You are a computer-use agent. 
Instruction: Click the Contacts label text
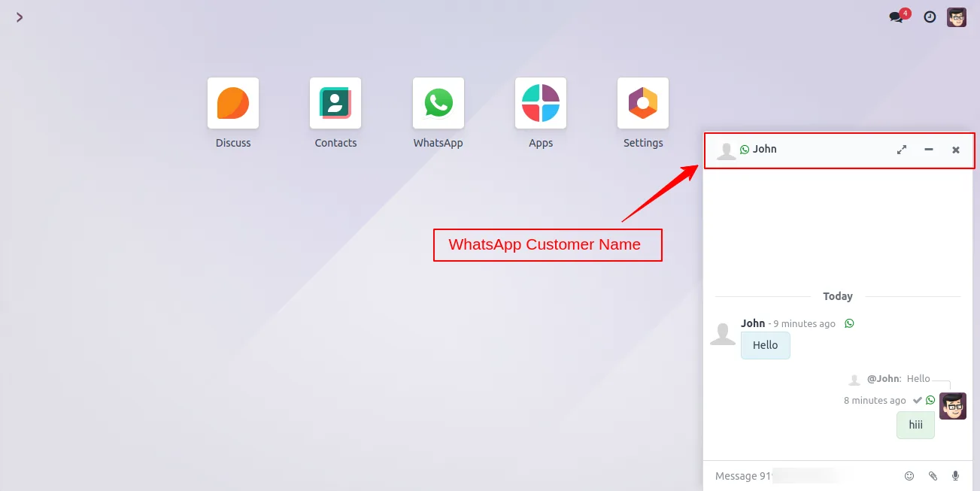coord(335,143)
